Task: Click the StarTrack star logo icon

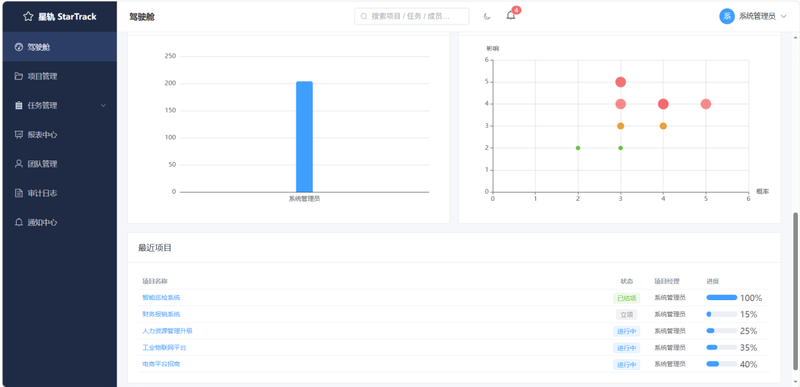Action: (28, 16)
